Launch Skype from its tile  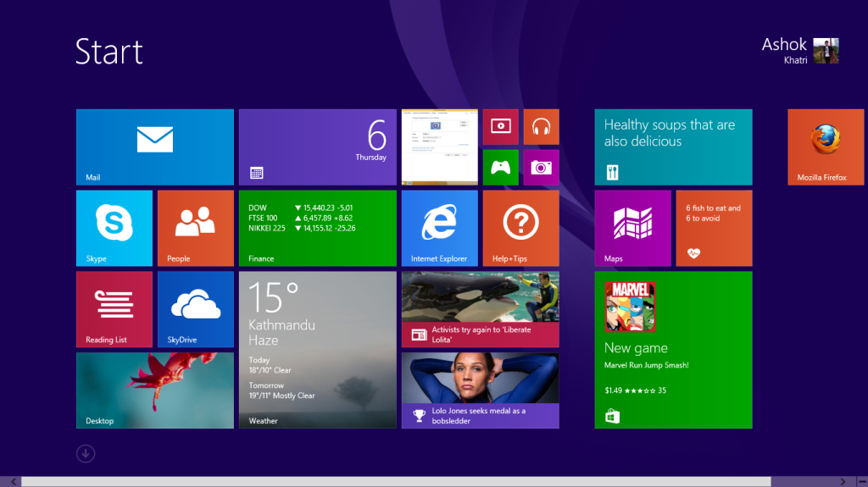coord(114,228)
